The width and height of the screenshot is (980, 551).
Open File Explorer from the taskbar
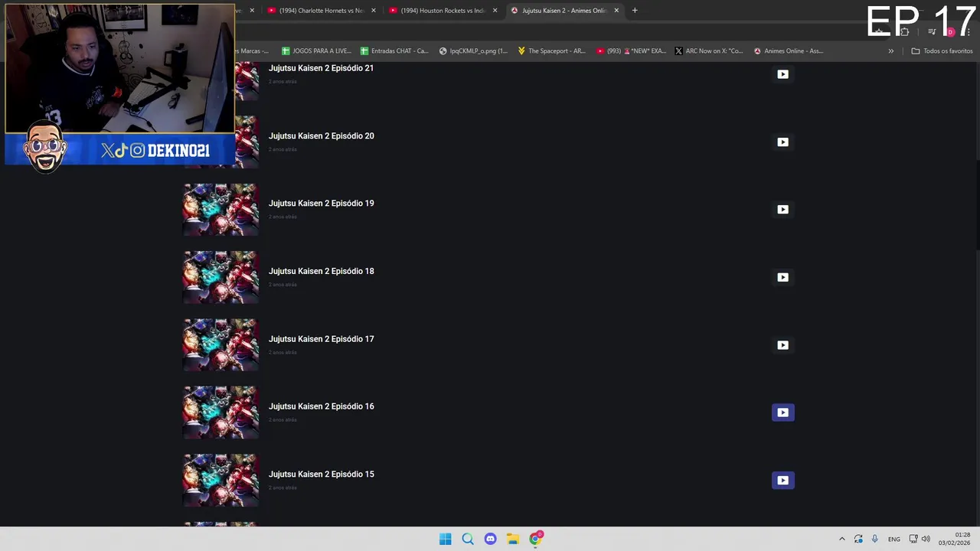(513, 539)
